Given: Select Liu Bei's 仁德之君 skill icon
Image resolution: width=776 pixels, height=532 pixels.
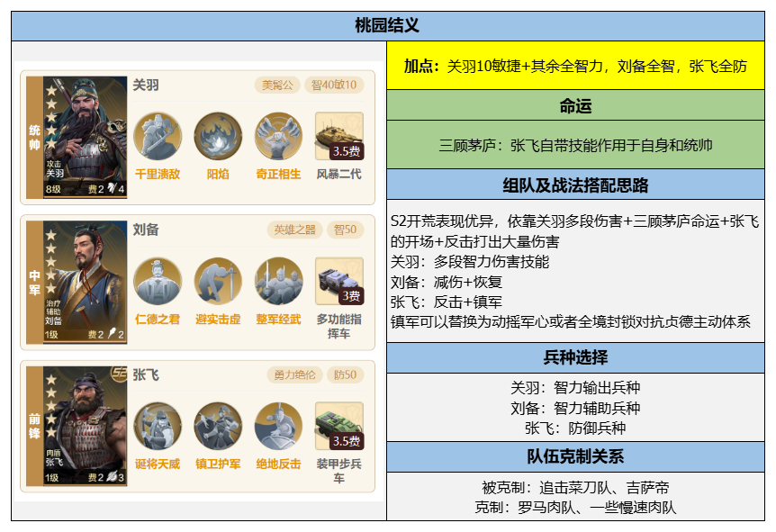Looking at the screenshot, I should coord(158,281).
